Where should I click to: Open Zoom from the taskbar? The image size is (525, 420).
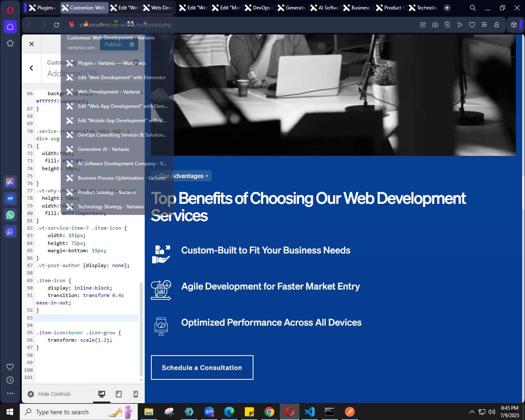coord(209,412)
